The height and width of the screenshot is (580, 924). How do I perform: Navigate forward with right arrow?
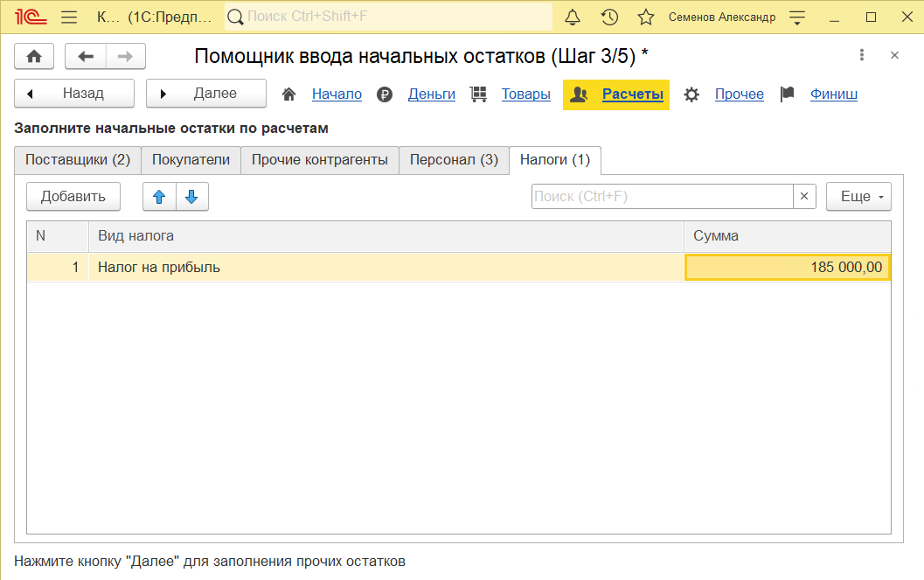125,57
